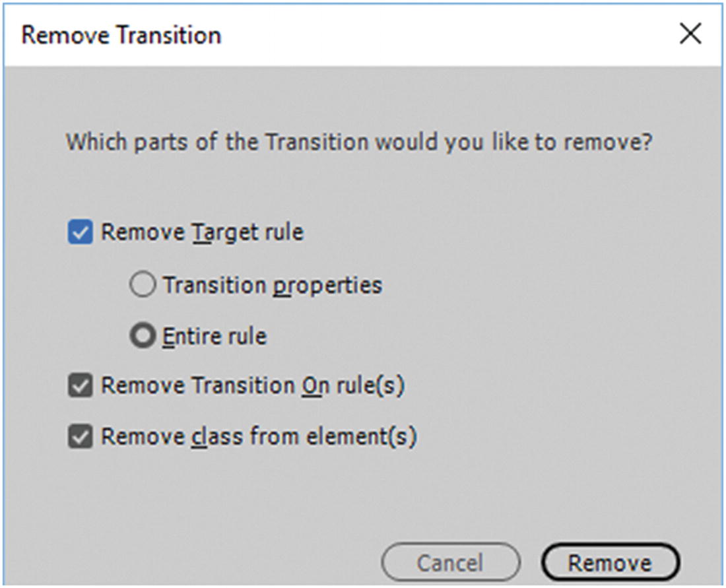
Task: Toggle the Remove Transition On rule(s) checkbox
Action: point(81,387)
